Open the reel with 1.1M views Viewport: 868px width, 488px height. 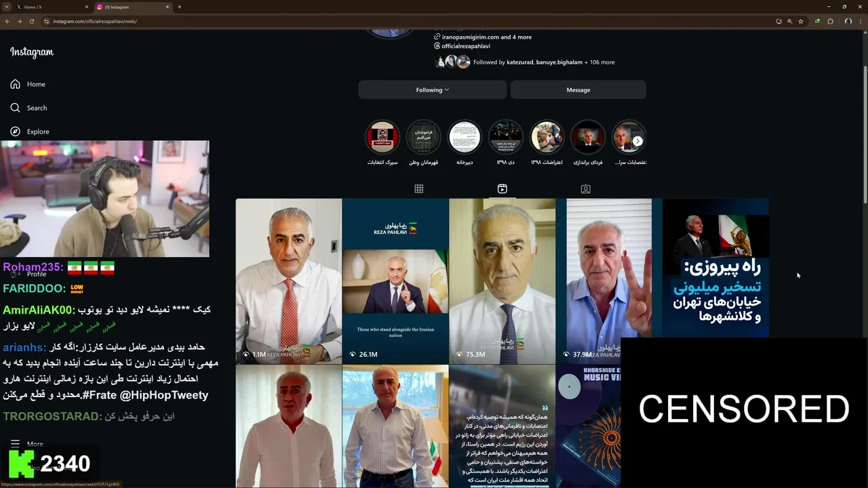[x=288, y=281]
